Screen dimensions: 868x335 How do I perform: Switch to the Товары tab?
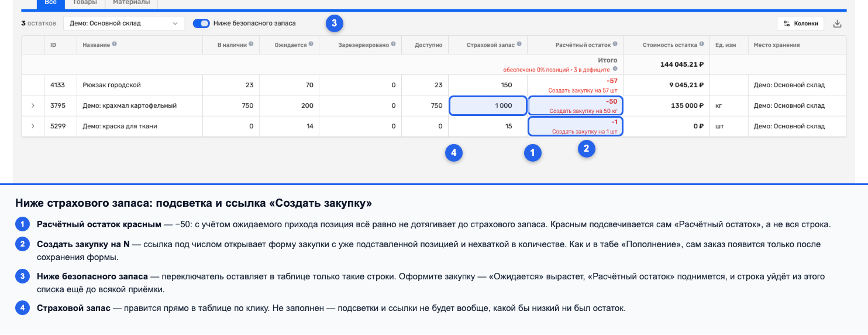[x=85, y=4]
